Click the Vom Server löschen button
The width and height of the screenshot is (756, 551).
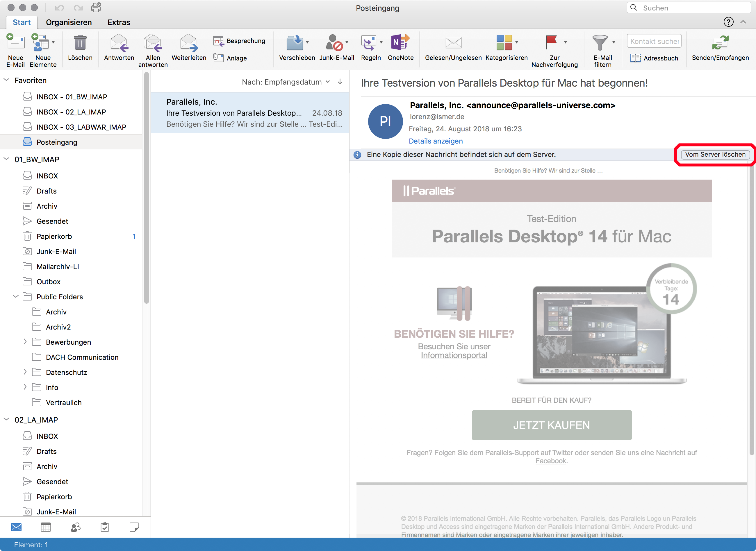pos(715,154)
